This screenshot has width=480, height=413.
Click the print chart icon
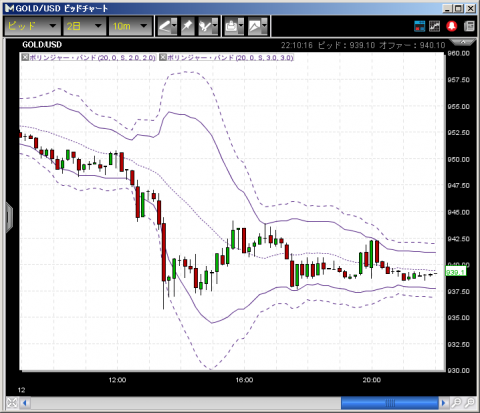[x=231, y=26]
